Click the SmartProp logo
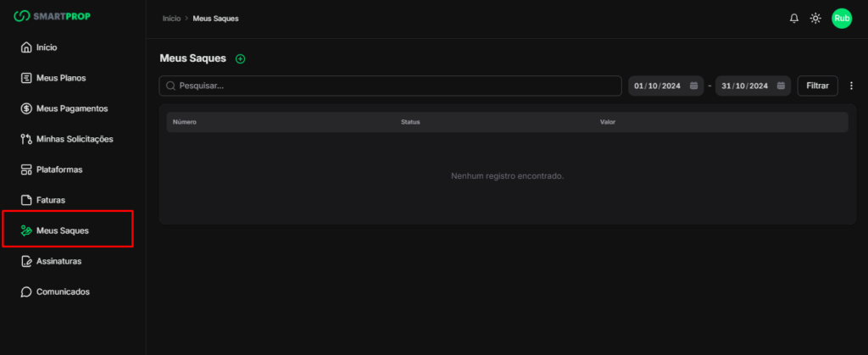 54,17
